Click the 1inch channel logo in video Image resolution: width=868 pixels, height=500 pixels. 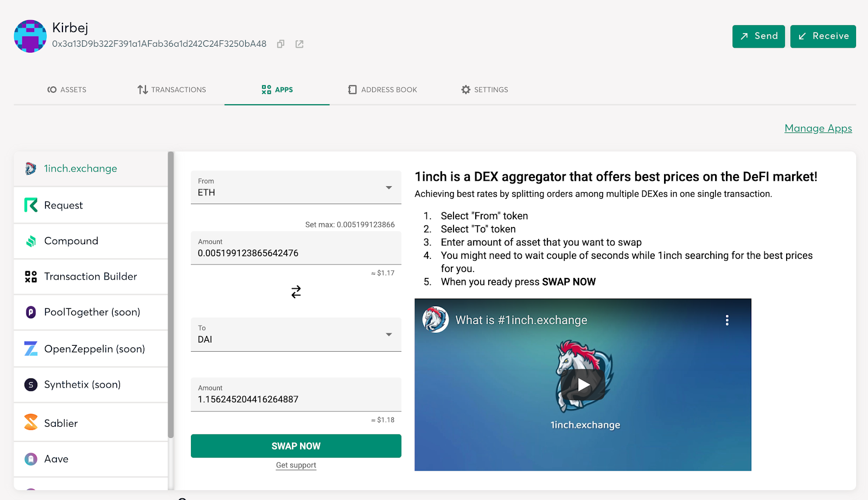[x=436, y=320]
